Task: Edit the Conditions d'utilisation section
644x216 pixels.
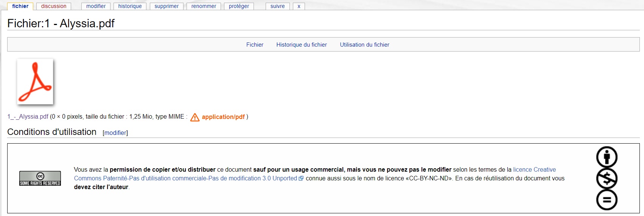Action: [x=115, y=133]
